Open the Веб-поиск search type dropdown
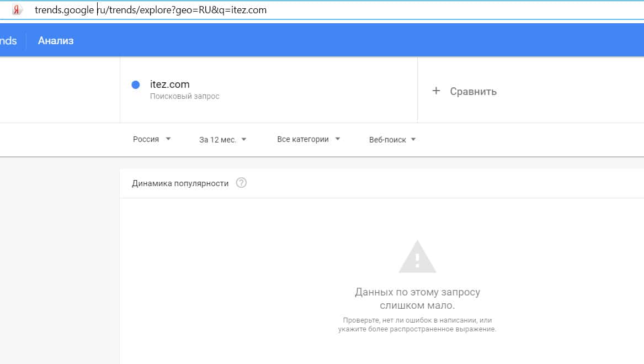 tap(392, 140)
